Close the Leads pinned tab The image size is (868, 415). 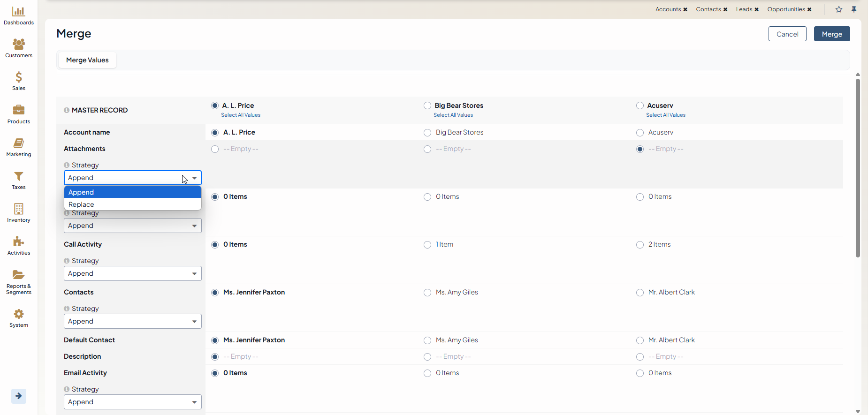tap(757, 9)
